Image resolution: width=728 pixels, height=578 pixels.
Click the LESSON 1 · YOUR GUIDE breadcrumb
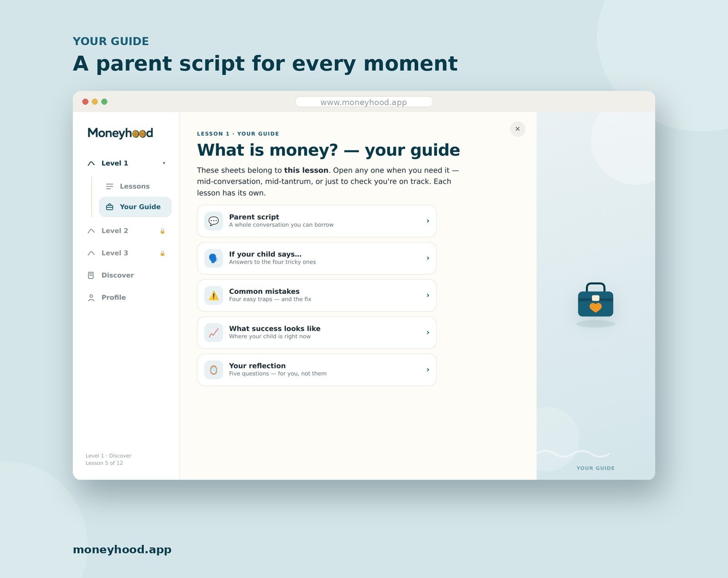[x=238, y=134]
